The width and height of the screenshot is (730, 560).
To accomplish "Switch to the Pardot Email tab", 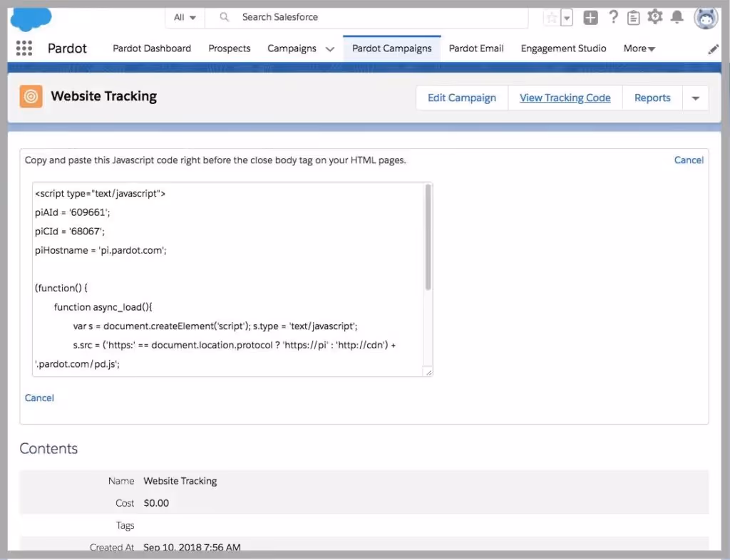I will click(x=476, y=48).
